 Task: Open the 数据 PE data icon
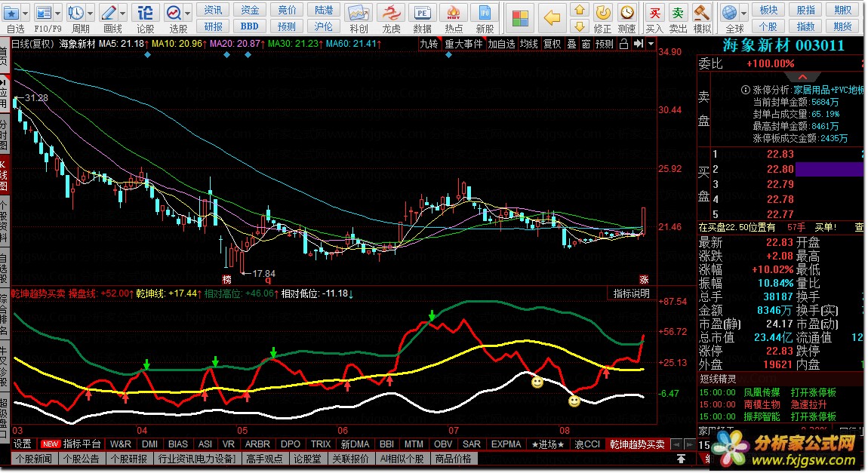click(423, 13)
